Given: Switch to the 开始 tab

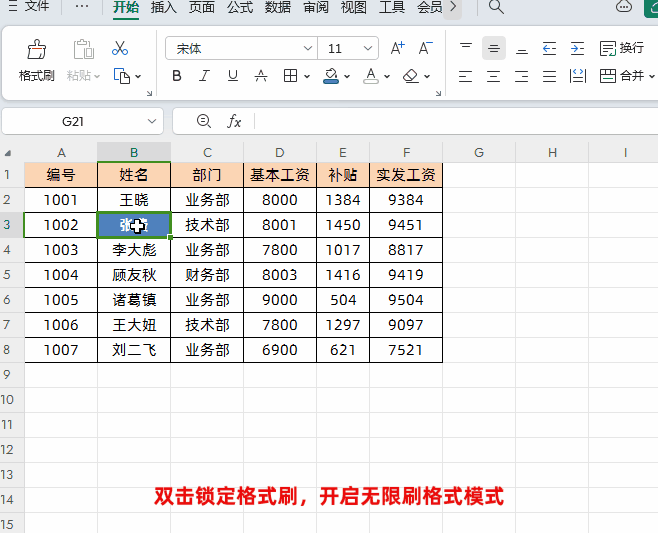Looking at the screenshot, I should coord(126,7).
